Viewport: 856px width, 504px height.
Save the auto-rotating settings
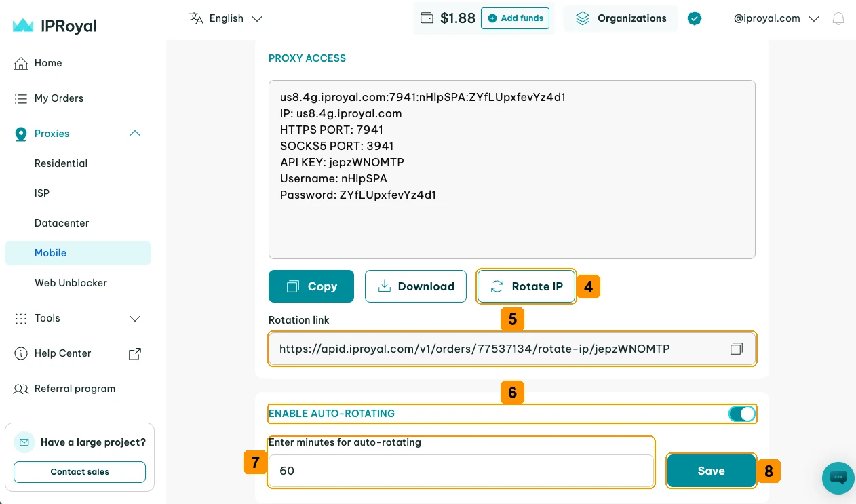pos(711,471)
